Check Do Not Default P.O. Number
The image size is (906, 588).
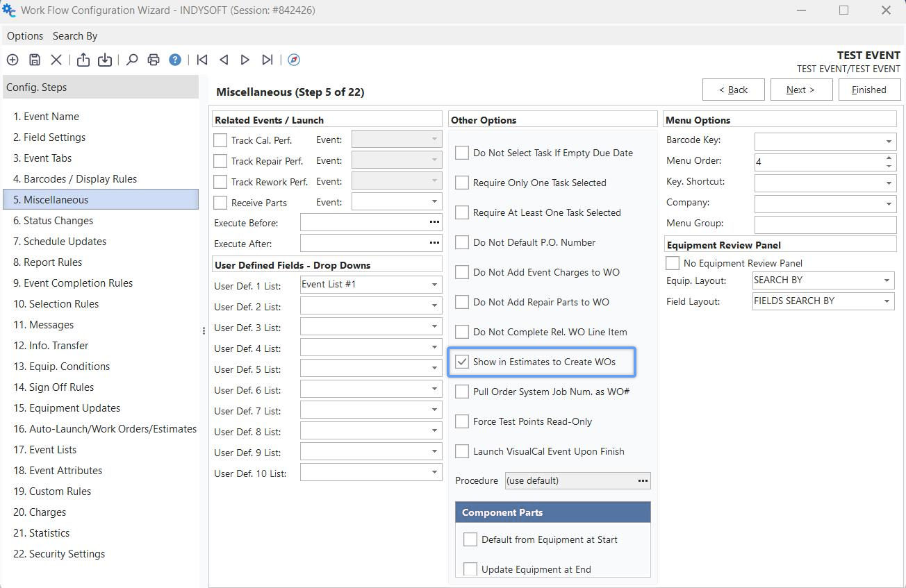462,242
